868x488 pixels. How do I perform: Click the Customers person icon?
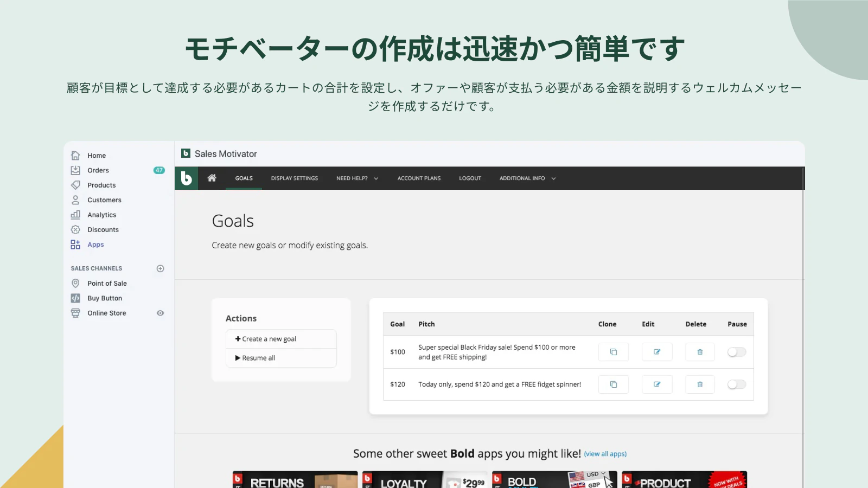tap(75, 200)
